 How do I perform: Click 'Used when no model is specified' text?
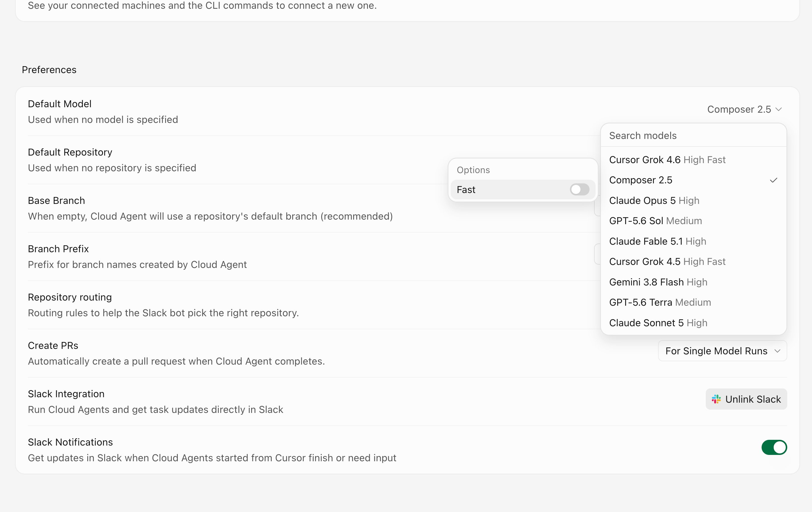103,120
